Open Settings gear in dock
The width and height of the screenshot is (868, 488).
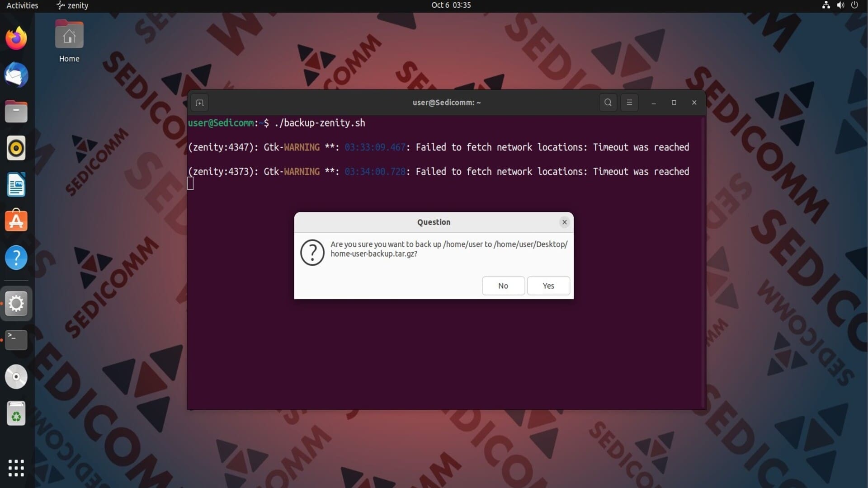(x=16, y=304)
